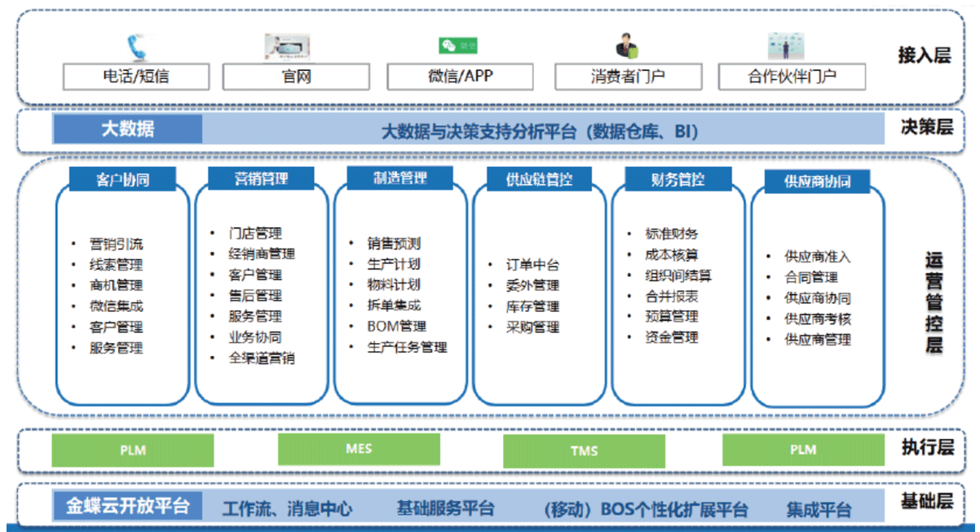Click the 业务协同 list item
This screenshot has height=532, width=980.
(x=255, y=337)
